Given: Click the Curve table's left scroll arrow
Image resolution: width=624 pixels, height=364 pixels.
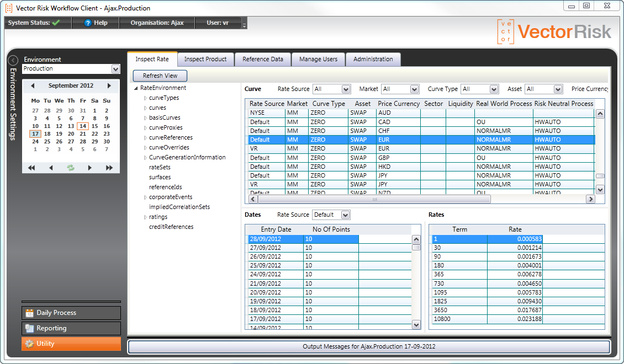Looking at the screenshot, I should tap(253, 199).
